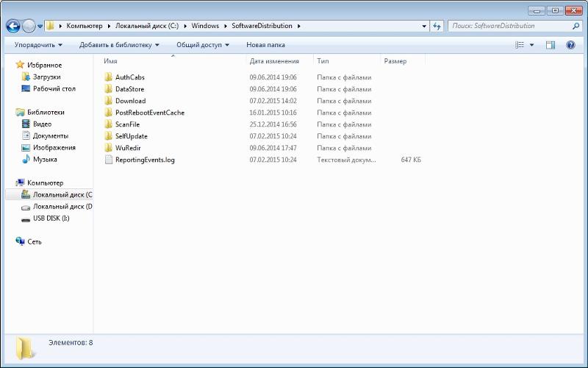
Task: Click the USB DISK (I:) drive icon
Action: coord(26,219)
